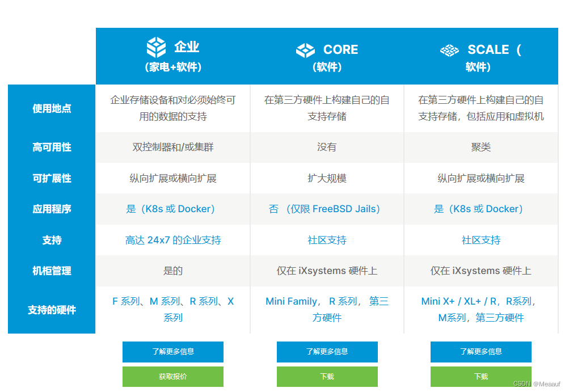The width and height of the screenshot is (569, 392).
Task: Select the SCALE (软件) column heading
Action: (x=481, y=57)
